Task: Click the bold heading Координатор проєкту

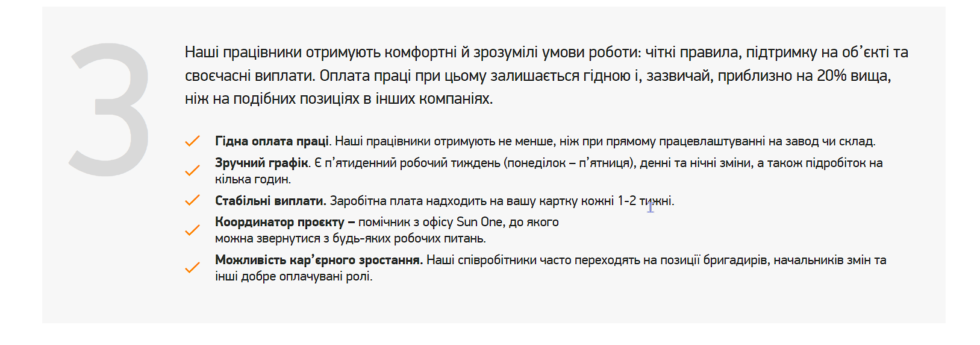Action: (x=279, y=222)
